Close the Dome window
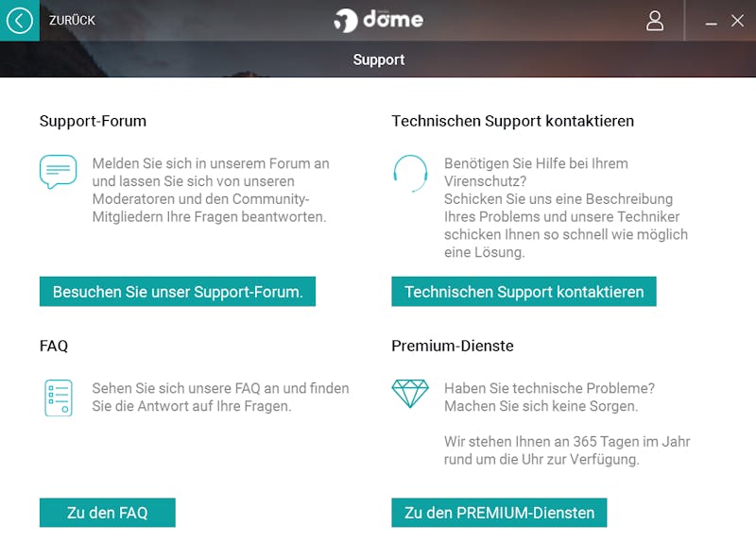 (737, 21)
